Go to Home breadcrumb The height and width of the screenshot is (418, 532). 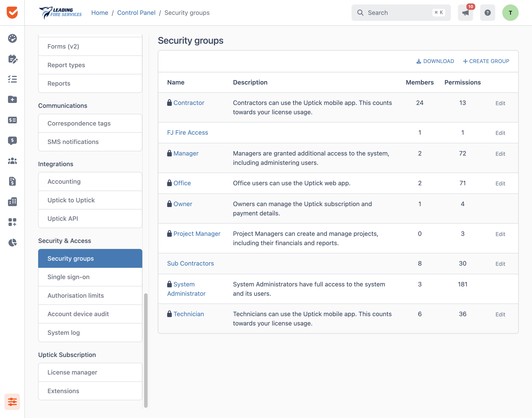[x=100, y=13]
